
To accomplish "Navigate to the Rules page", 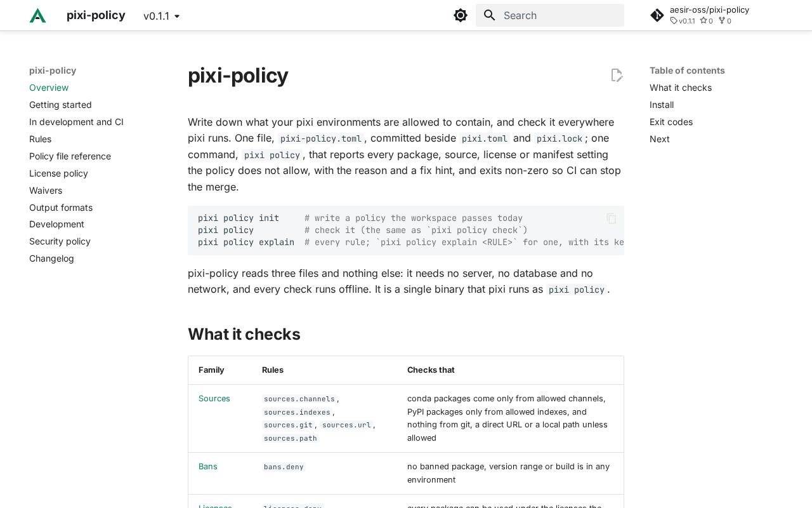I will point(40,139).
